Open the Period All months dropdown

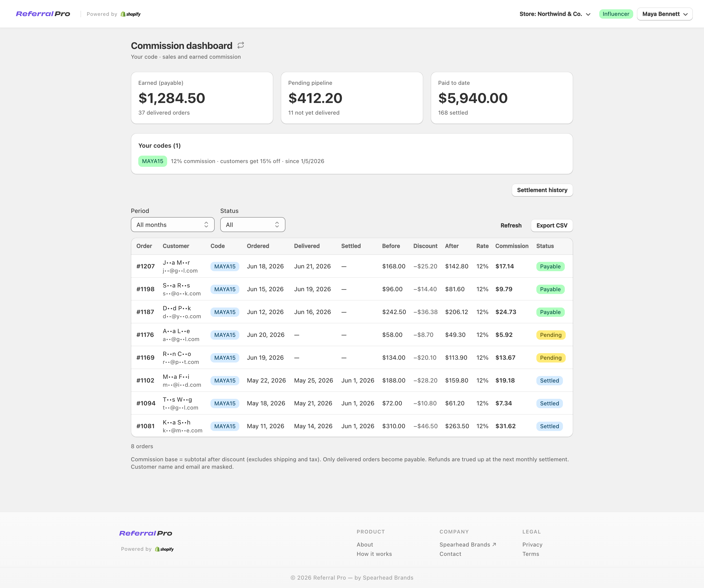[173, 225]
